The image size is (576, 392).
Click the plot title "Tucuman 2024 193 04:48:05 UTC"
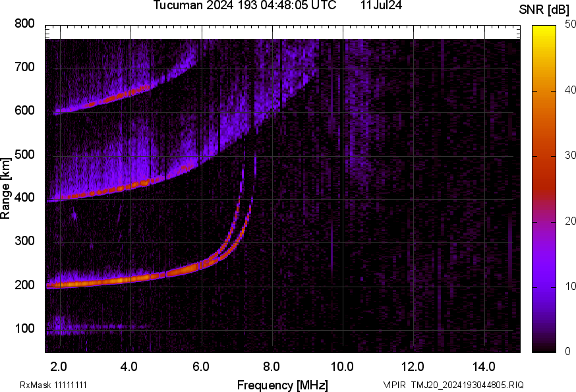point(245,5)
